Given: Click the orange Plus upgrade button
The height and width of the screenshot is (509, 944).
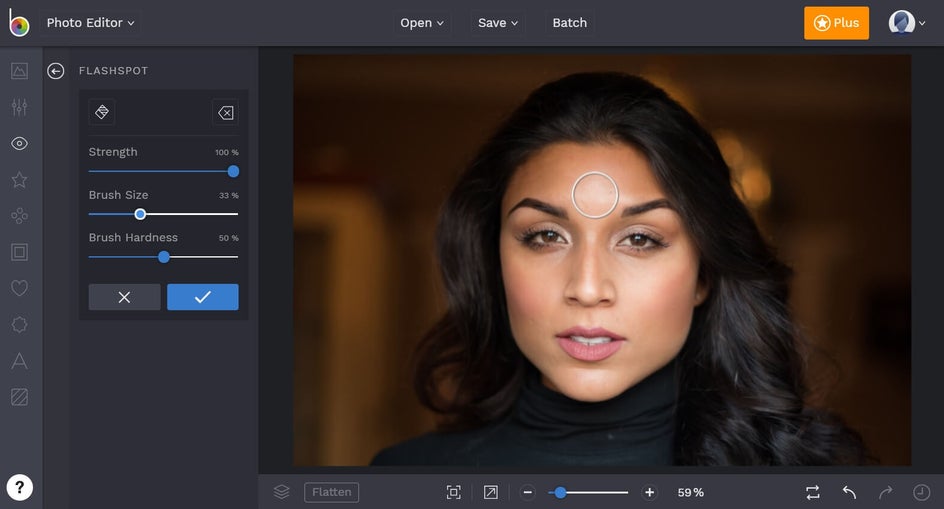Looking at the screenshot, I should pos(836,23).
